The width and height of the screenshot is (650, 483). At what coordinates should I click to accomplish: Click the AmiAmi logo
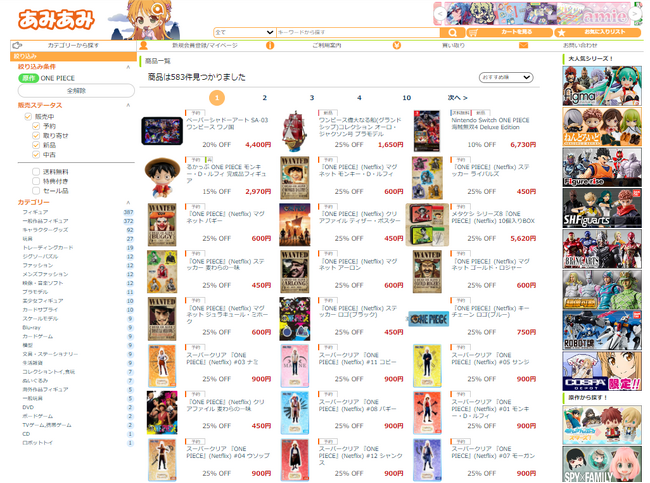pyautogui.click(x=56, y=19)
